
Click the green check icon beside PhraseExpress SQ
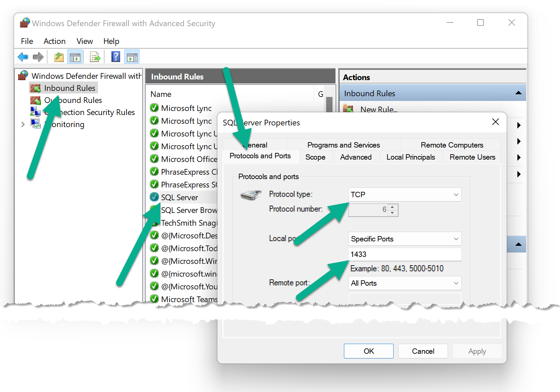[x=154, y=184]
